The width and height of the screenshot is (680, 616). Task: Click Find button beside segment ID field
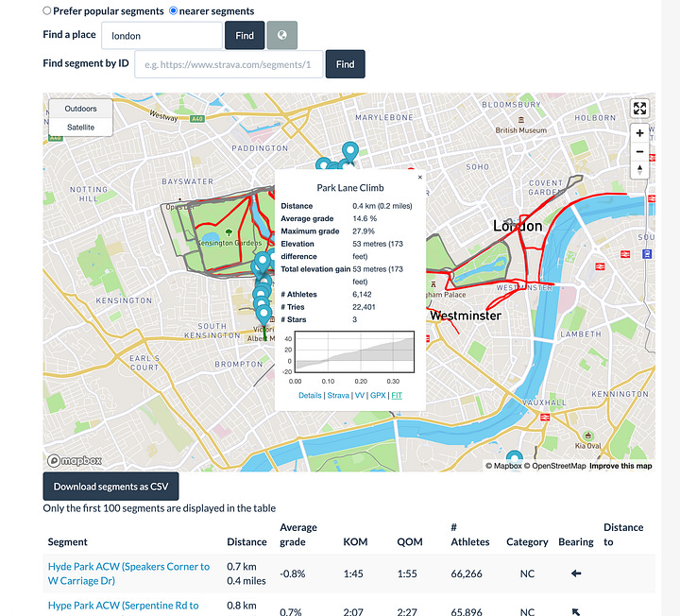pos(346,64)
